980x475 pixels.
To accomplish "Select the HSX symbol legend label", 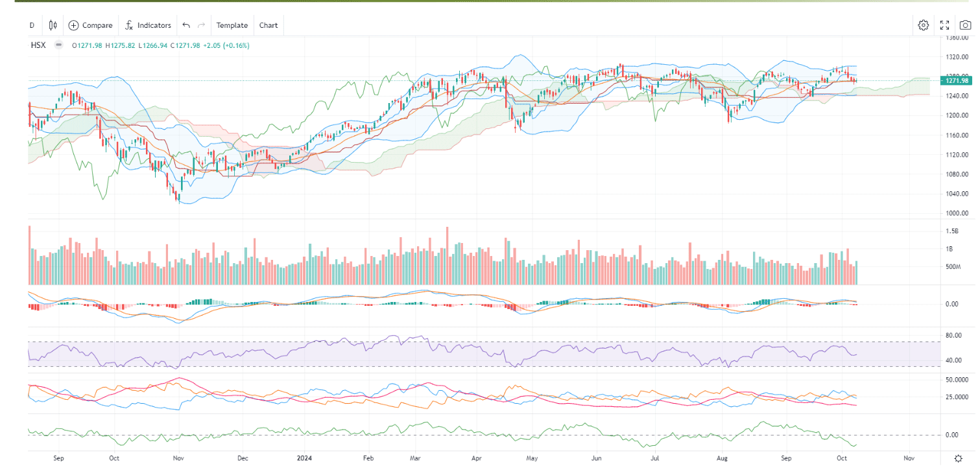I will (x=38, y=45).
